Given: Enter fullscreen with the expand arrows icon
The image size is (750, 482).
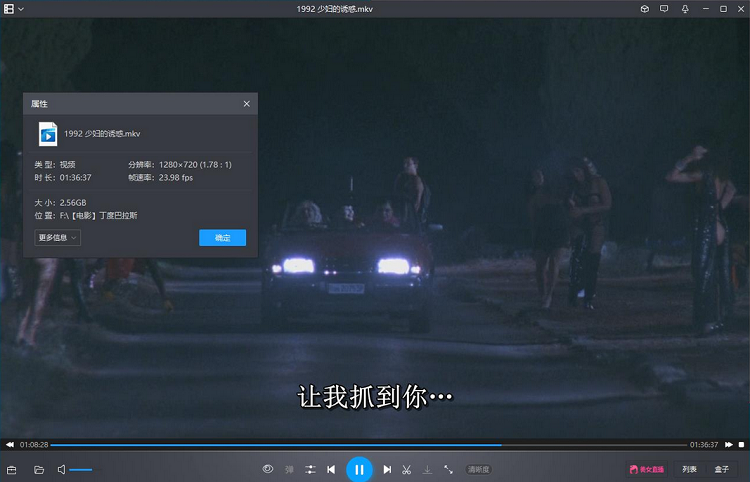Looking at the screenshot, I should pos(448,469).
